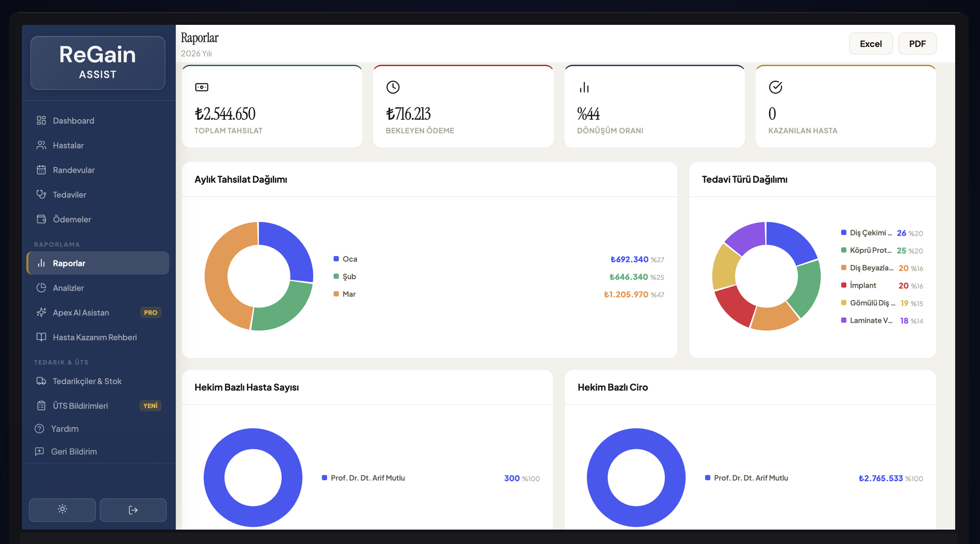Screen dimensions: 980x544
Task: Open Hasta Kazanım Rehberi page
Action: (94, 337)
